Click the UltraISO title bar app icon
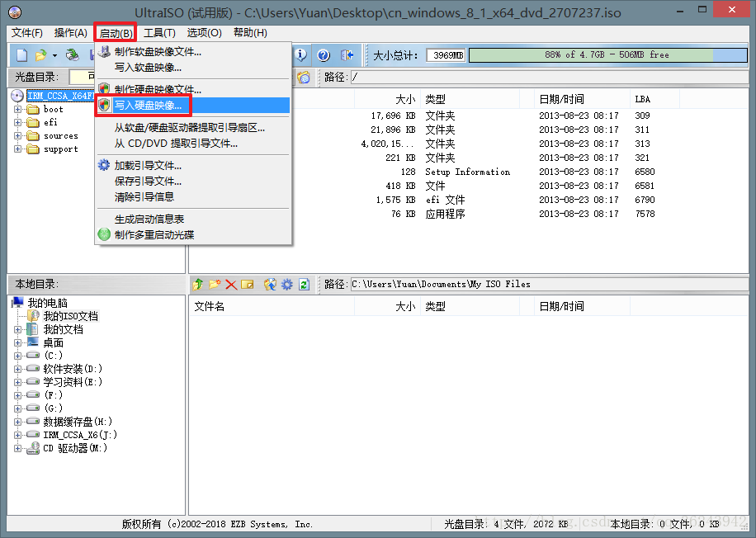 click(15, 12)
